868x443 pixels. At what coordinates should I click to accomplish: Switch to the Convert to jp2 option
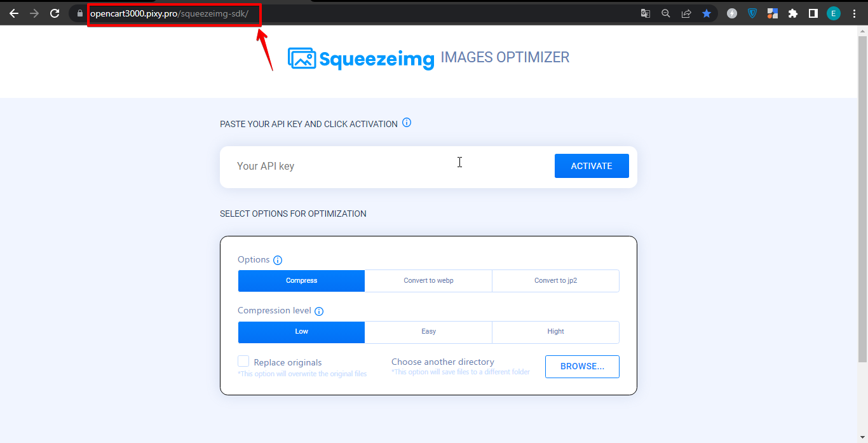coord(555,281)
